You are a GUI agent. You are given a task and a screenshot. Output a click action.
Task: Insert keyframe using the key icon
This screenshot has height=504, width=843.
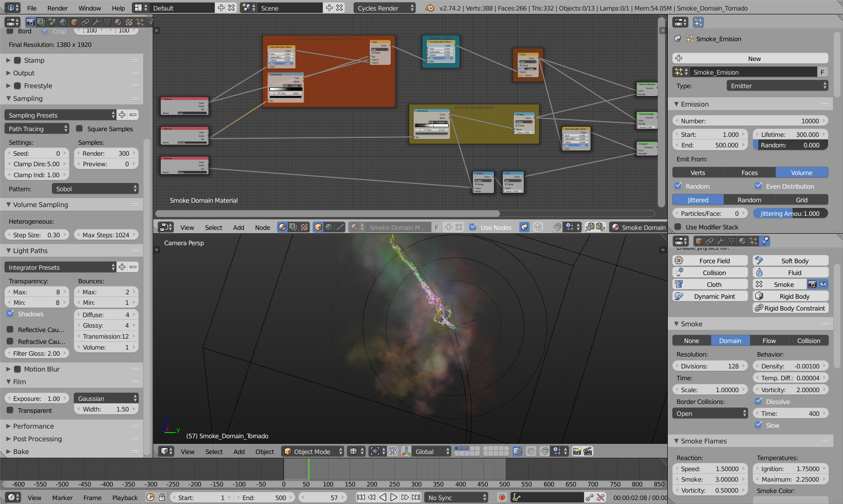click(x=590, y=497)
